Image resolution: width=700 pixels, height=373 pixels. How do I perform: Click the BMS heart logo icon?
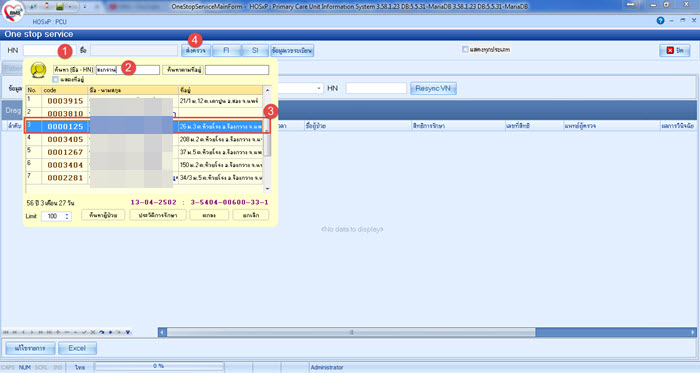[12, 11]
